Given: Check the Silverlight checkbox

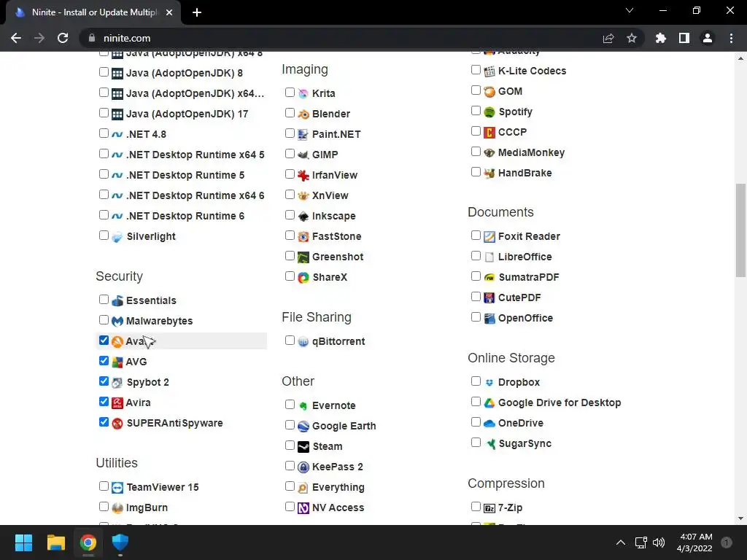Looking at the screenshot, I should pos(104,236).
